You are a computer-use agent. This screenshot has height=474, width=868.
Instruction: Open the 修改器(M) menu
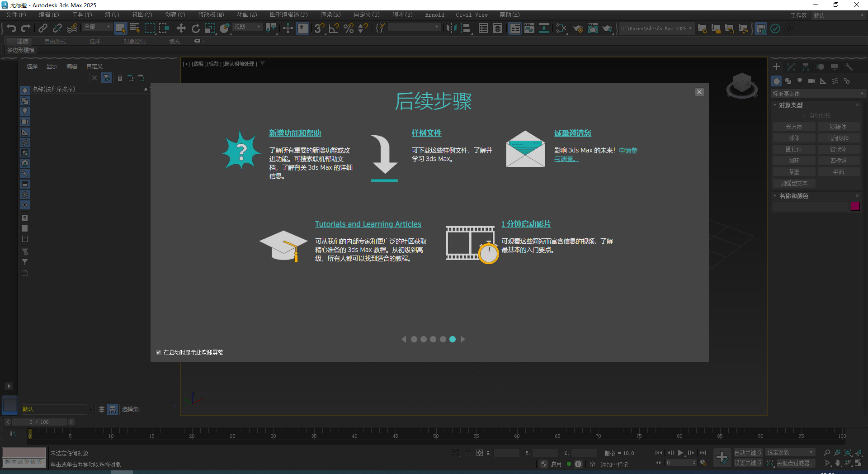[211, 15]
